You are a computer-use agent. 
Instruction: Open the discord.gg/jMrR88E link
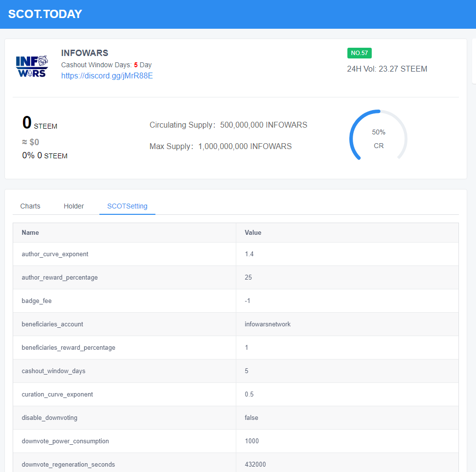pyautogui.click(x=107, y=76)
